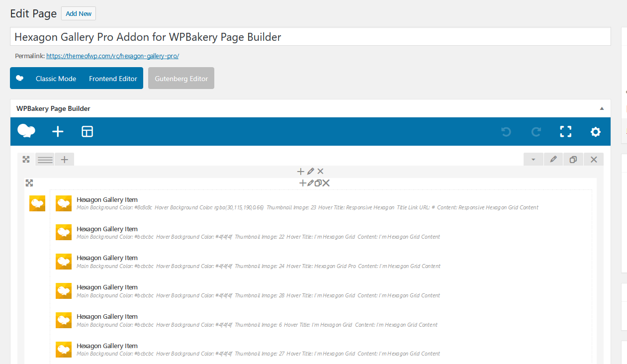
Task: Open the Frontend Editor
Action: [x=113, y=79]
